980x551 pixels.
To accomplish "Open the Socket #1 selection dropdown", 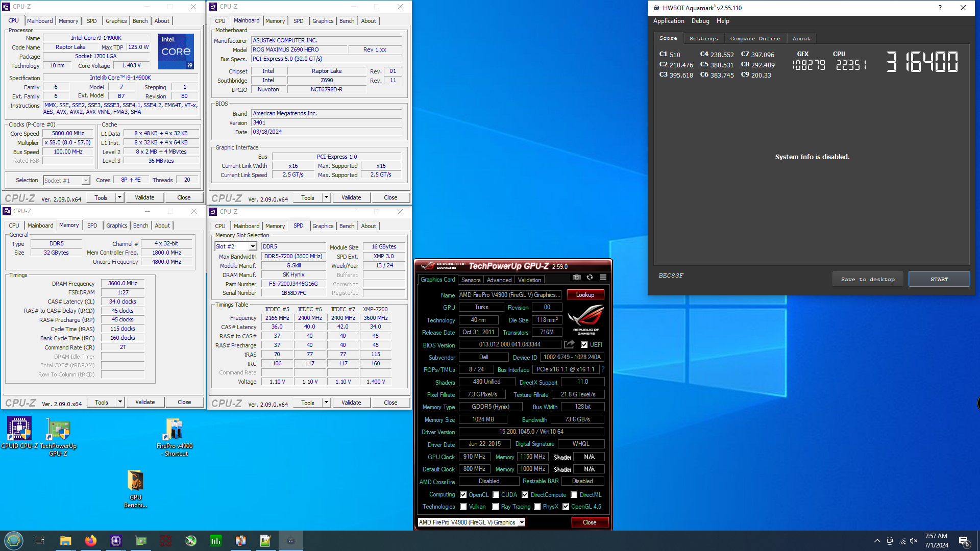I will pyautogui.click(x=66, y=181).
